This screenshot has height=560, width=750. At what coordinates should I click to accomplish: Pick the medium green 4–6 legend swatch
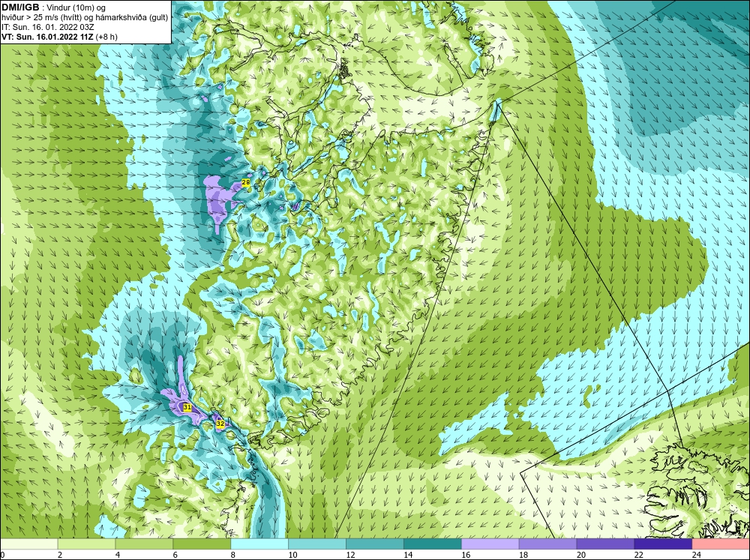[144, 544]
